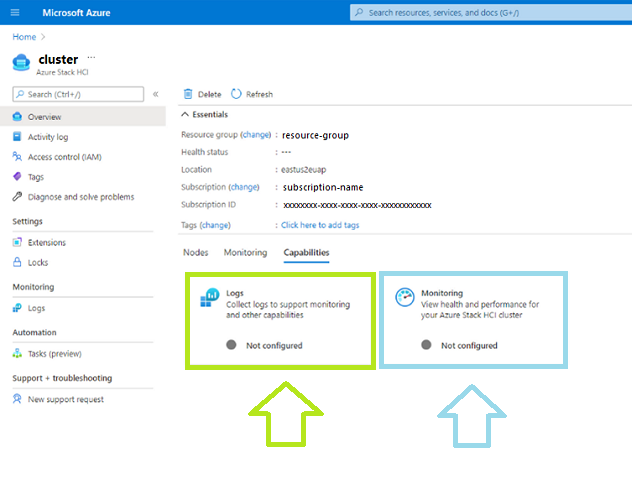Click the Refresh circular arrow icon
The height and width of the screenshot is (489, 632).
pyautogui.click(x=236, y=94)
